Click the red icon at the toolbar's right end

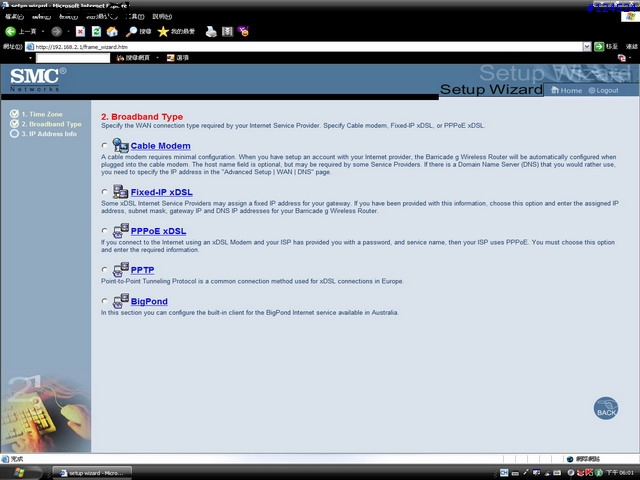coord(622,58)
